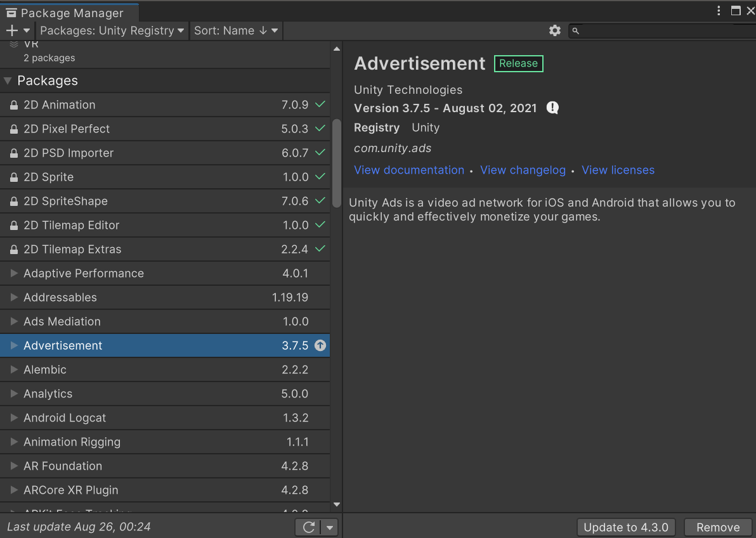
Task: Expand the Analytics package versions
Action: [x=14, y=394]
